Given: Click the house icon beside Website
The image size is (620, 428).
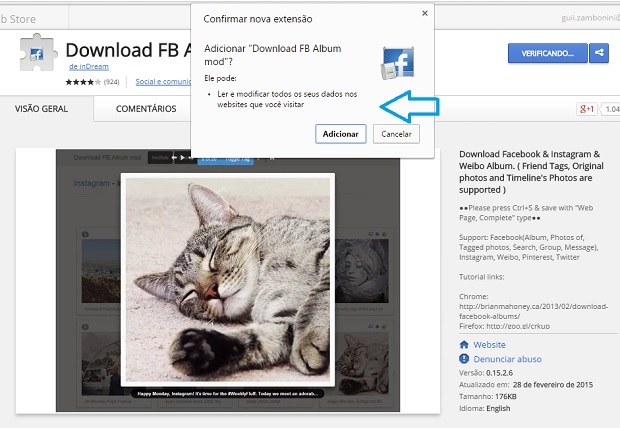Looking at the screenshot, I should pos(464,345).
